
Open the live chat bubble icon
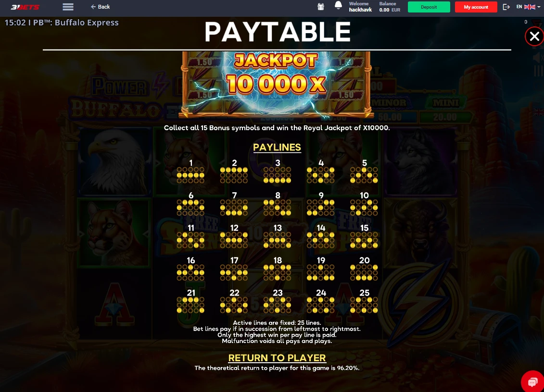pos(532,382)
